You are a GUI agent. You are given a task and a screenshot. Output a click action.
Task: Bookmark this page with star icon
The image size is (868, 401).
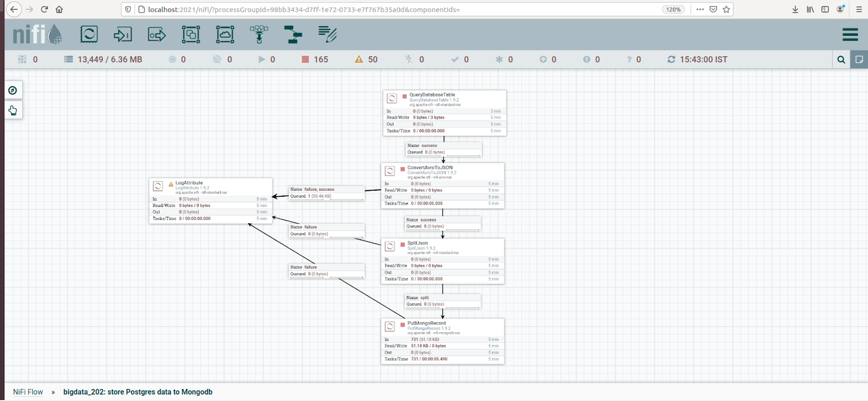click(x=726, y=9)
